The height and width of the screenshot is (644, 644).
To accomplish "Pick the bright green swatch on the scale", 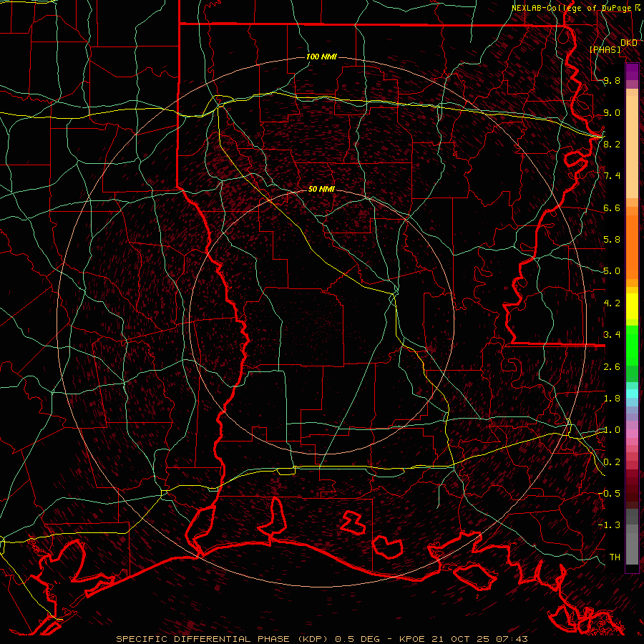I will [x=632, y=345].
